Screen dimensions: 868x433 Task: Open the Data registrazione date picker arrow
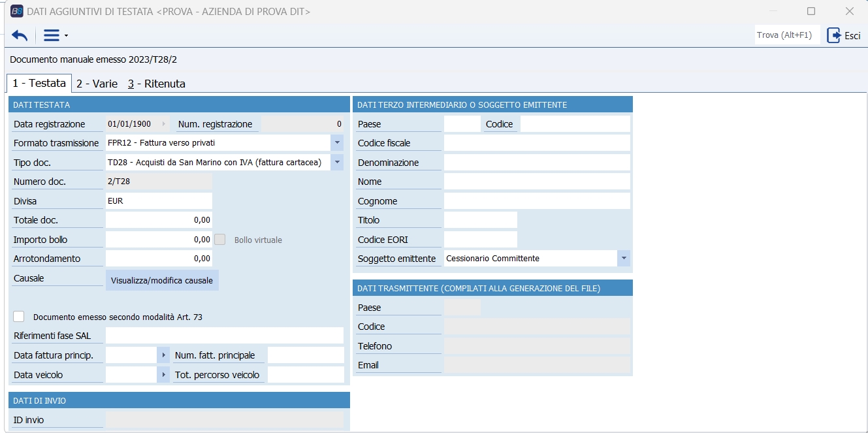click(x=163, y=124)
